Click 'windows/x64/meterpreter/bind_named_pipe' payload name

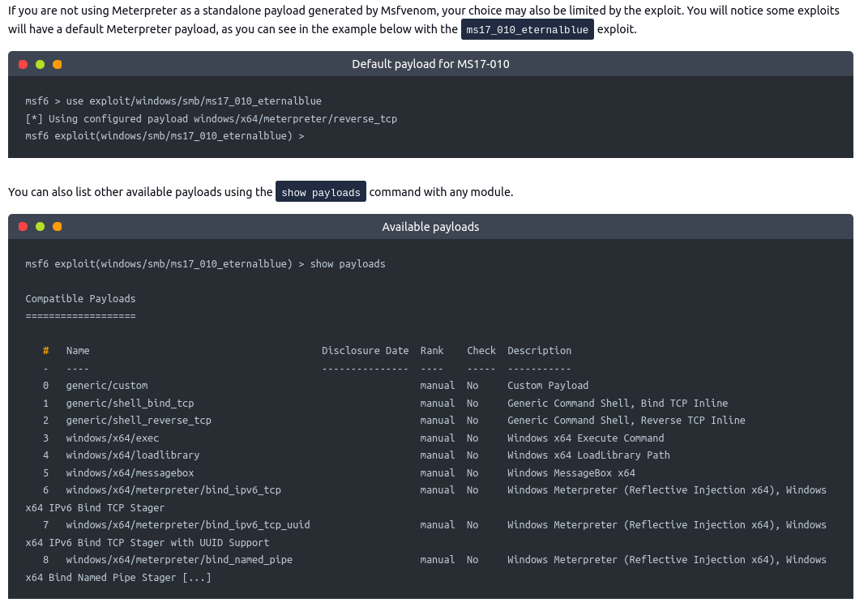coord(179,560)
